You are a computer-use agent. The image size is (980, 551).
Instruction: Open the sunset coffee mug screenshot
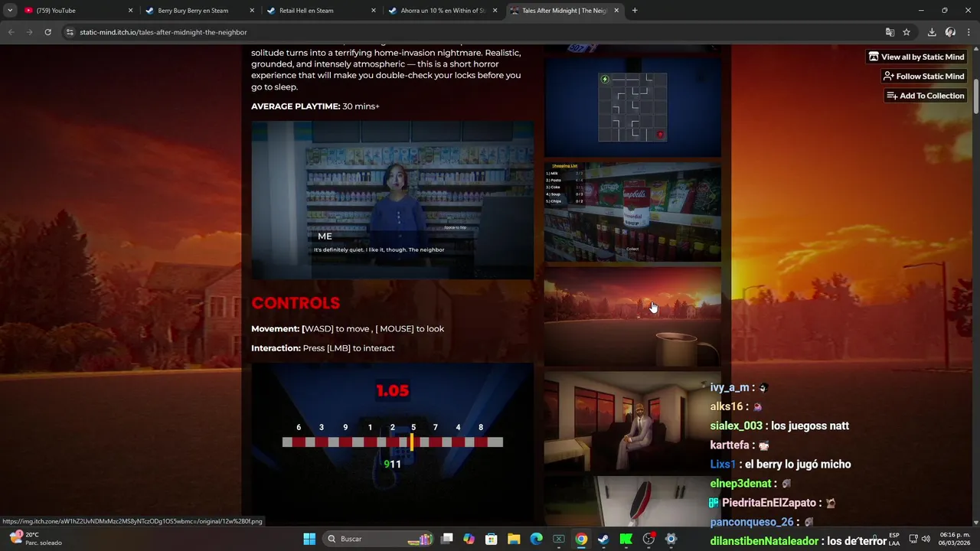(632, 316)
